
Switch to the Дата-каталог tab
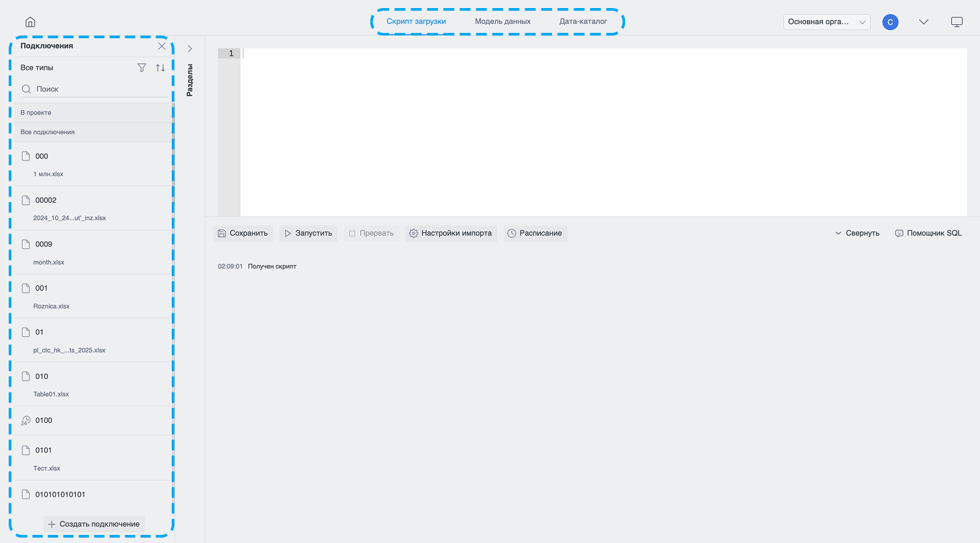584,21
